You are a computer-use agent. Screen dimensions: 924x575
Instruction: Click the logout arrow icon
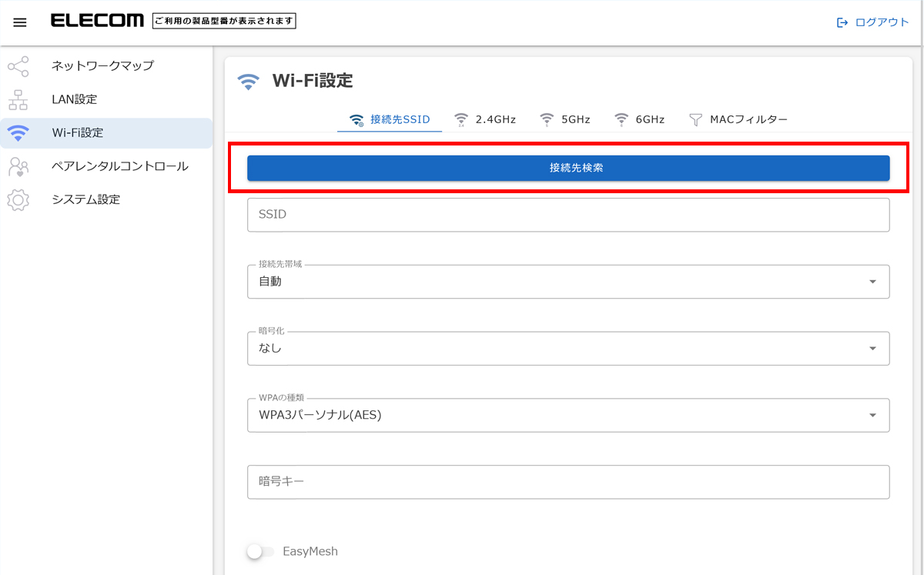point(842,22)
